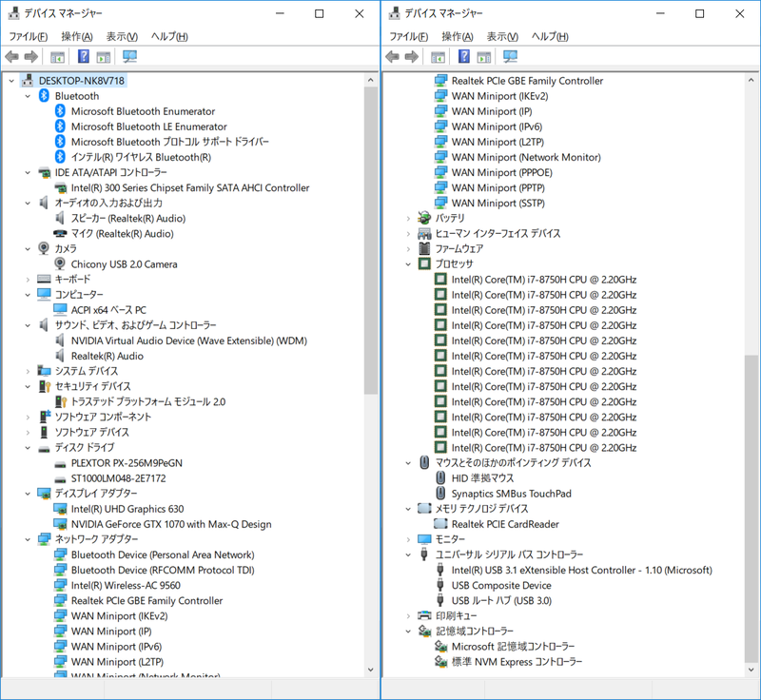Screen dimensions: 761x700
Task: Click the 記憶域コントローラー category icon
Action: [424, 631]
